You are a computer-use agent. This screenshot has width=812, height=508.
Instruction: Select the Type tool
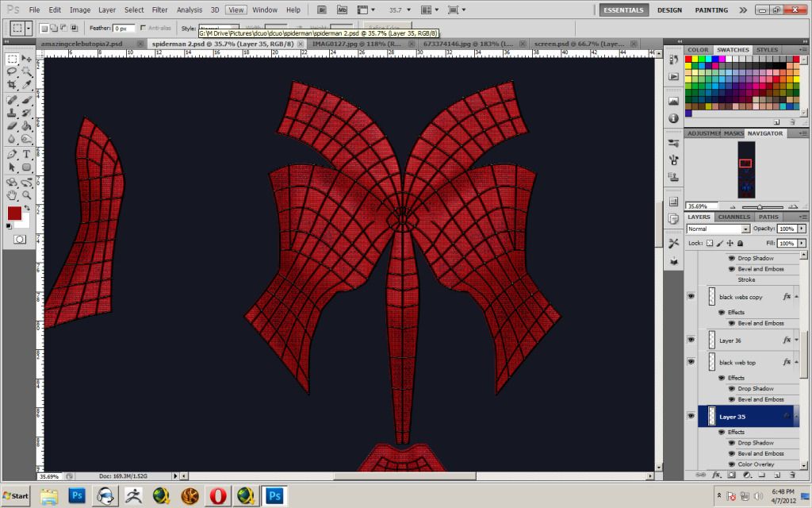(x=26, y=155)
